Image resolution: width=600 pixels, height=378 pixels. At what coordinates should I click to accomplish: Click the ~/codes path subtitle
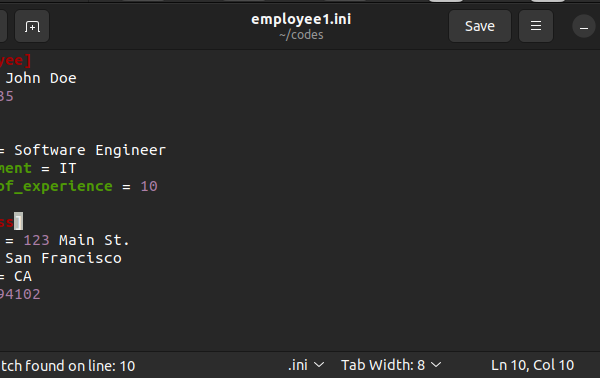tap(301, 35)
